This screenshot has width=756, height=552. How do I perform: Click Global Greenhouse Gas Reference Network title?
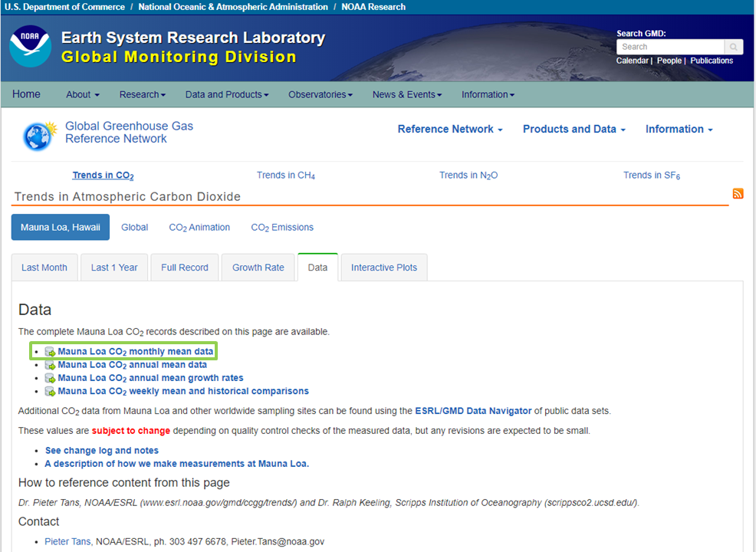coord(130,132)
